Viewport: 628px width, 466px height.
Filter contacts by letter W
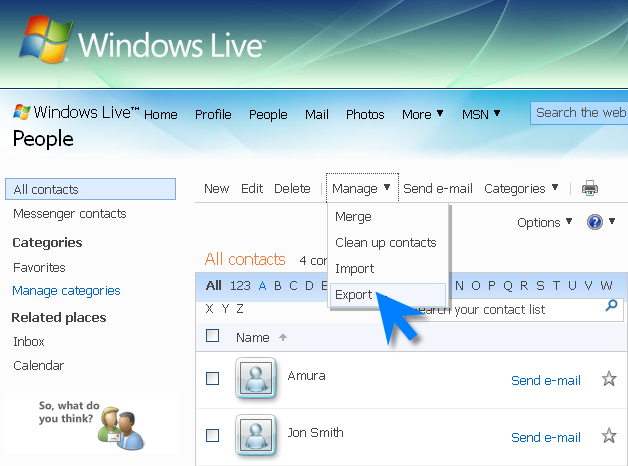point(606,286)
